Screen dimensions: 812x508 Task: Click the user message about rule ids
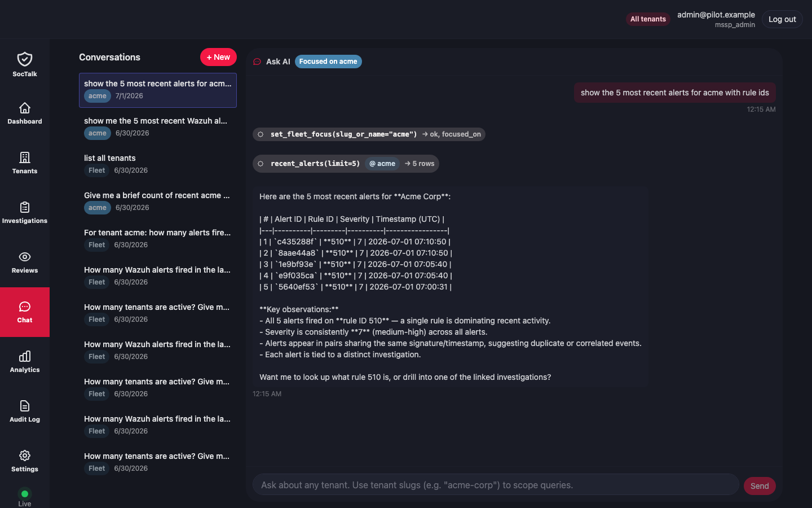[x=675, y=93]
